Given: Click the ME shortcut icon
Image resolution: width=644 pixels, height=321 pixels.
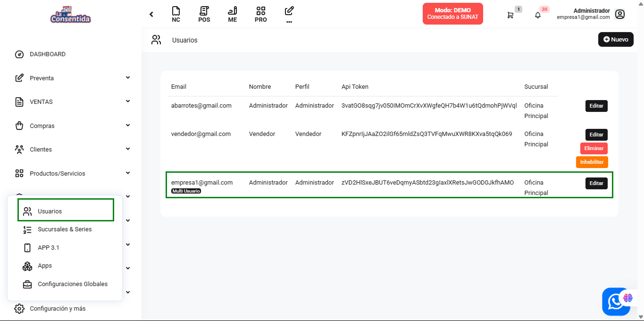Looking at the screenshot, I should point(232,14).
